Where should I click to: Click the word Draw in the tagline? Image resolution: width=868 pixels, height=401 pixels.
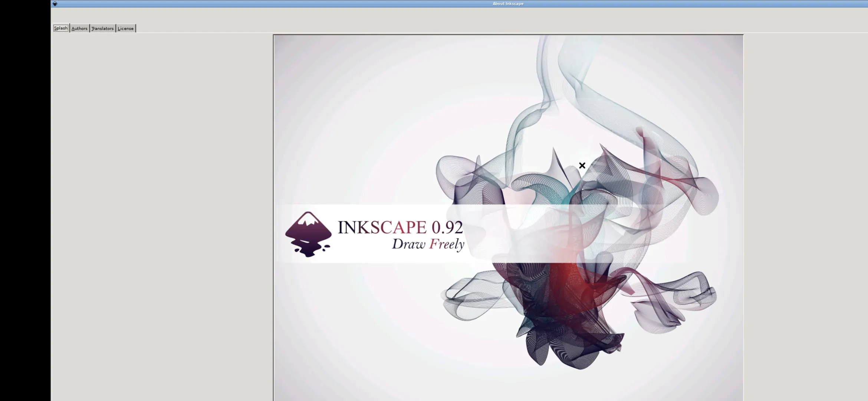408,244
